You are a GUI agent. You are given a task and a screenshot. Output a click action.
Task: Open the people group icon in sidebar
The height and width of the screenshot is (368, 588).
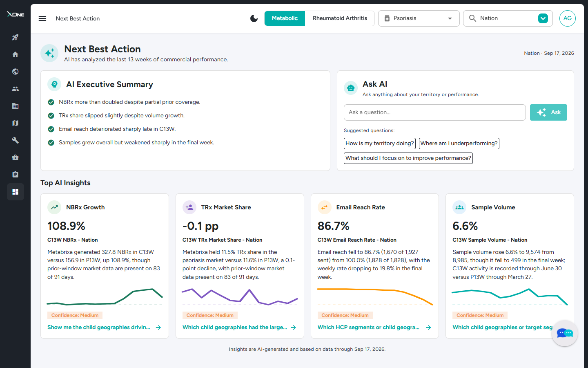pyautogui.click(x=15, y=89)
